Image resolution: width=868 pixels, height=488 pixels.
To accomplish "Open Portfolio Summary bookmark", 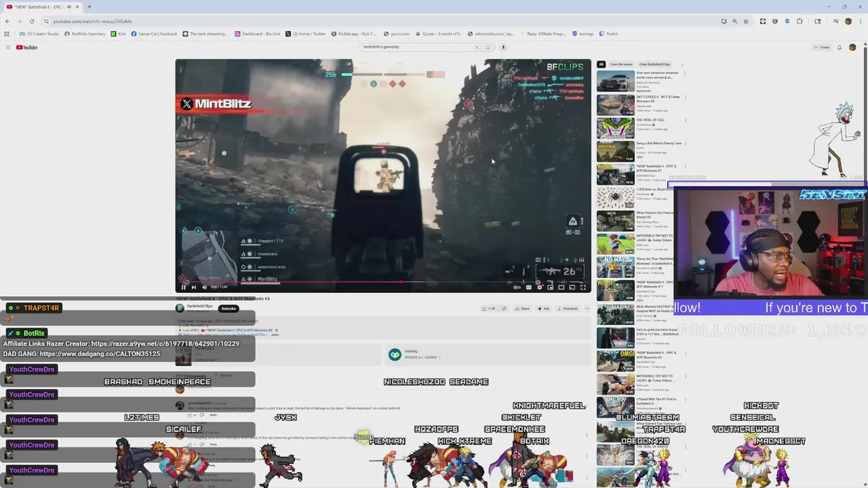I will click(x=85, y=34).
